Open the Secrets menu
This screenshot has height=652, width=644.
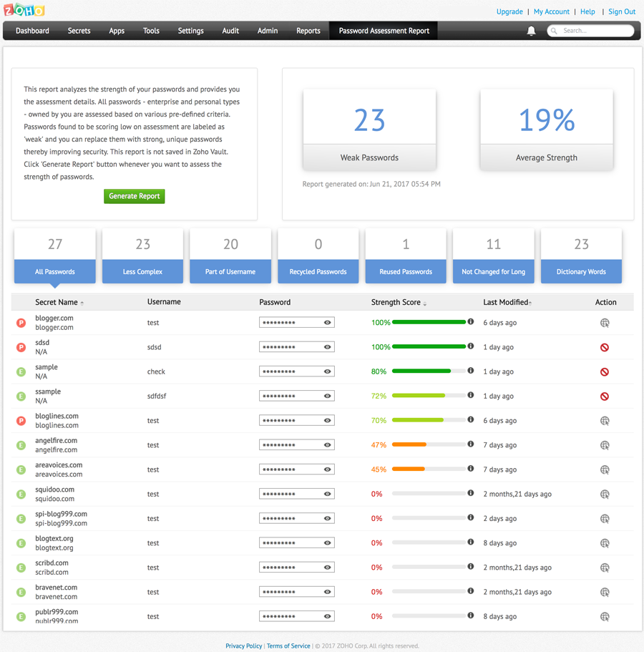(79, 31)
